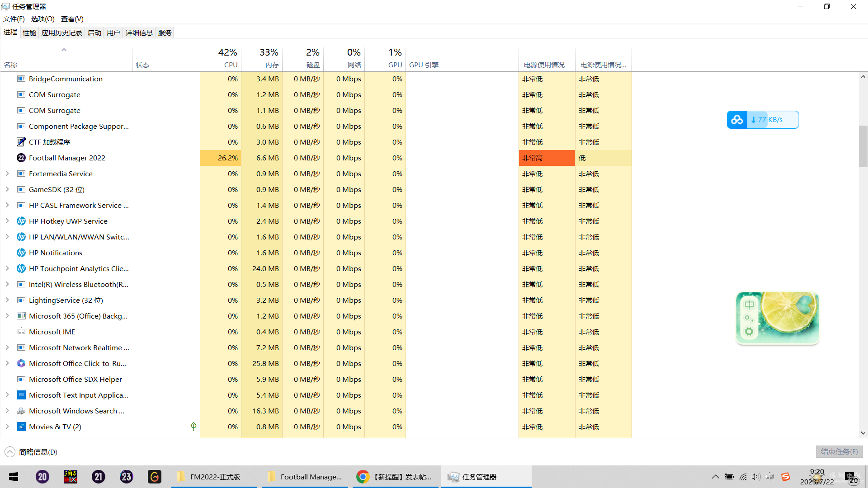The width and height of the screenshot is (868, 488).
Task: Click the battery status tray icon
Action: coord(729,477)
